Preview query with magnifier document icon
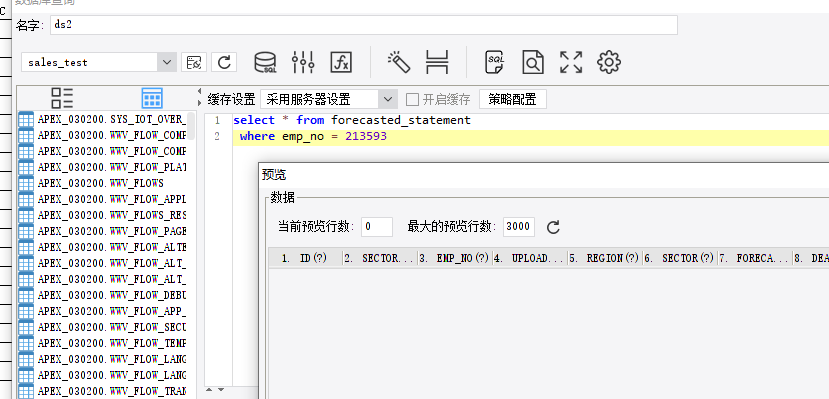 pos(532,62)
